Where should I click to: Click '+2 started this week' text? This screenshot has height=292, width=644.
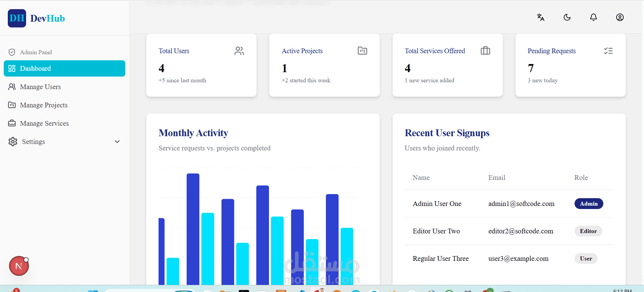(x=306, y=80)
